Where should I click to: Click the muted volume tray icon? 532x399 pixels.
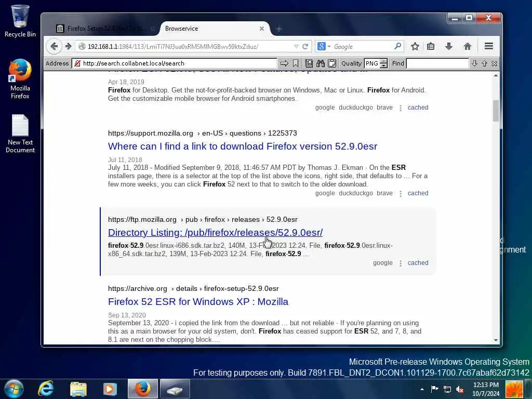pyautogui.click(x=460, y=389)
